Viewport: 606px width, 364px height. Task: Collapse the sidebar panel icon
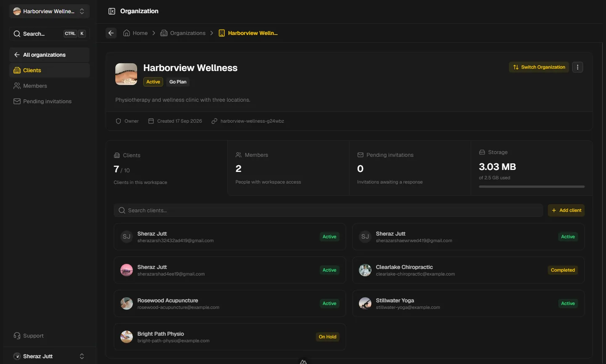click(112, 11)
